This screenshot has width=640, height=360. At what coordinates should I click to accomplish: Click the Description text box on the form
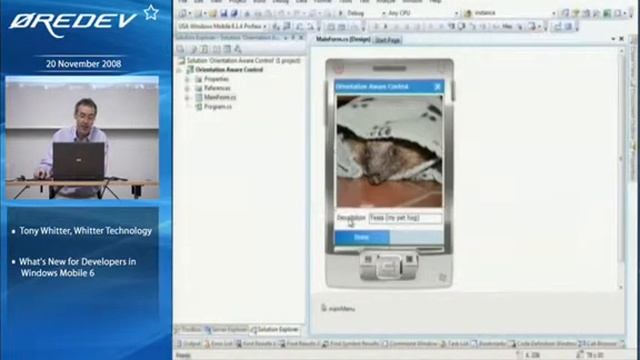(x=405, y=218)
